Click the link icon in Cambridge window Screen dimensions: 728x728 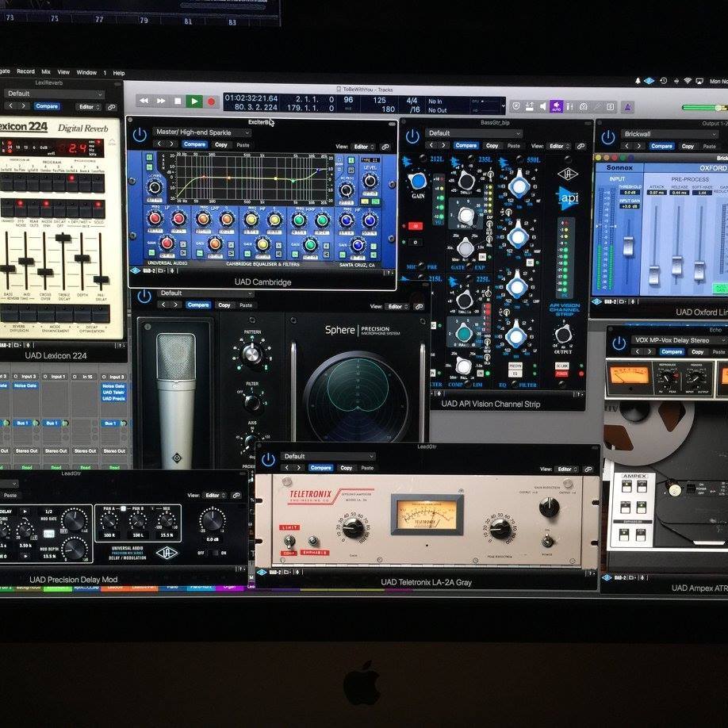pos(385,148)
